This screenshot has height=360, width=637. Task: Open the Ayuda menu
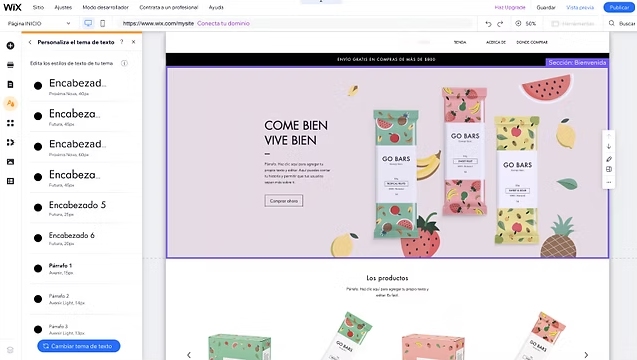click(x=216, y=7)
